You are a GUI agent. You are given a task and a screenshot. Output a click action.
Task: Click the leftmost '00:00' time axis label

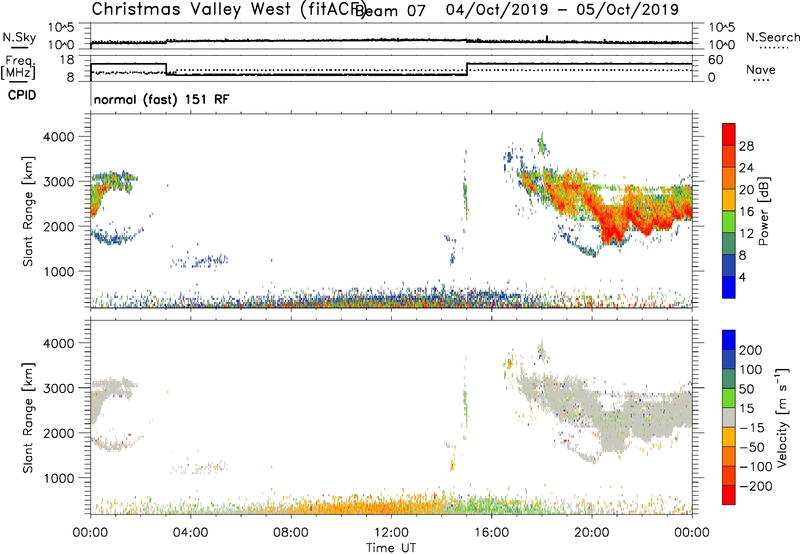(x=91, y=533)
